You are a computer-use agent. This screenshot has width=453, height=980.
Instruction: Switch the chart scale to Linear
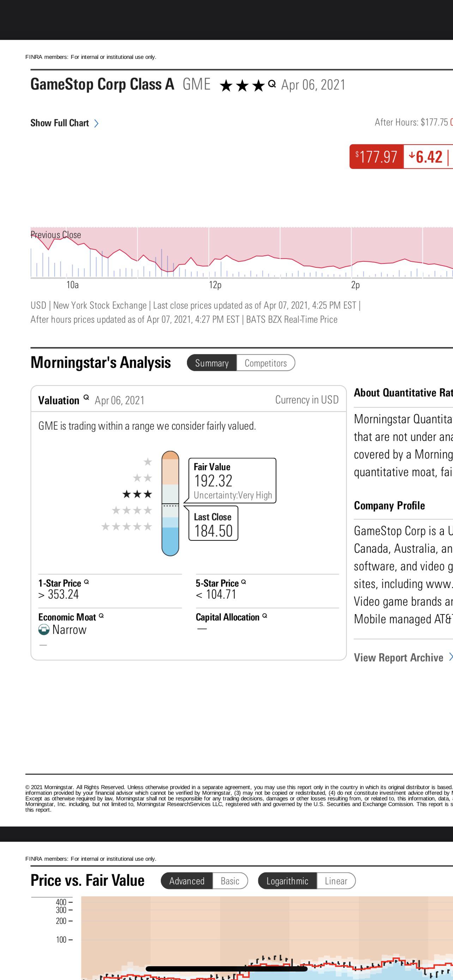point(336,881)
